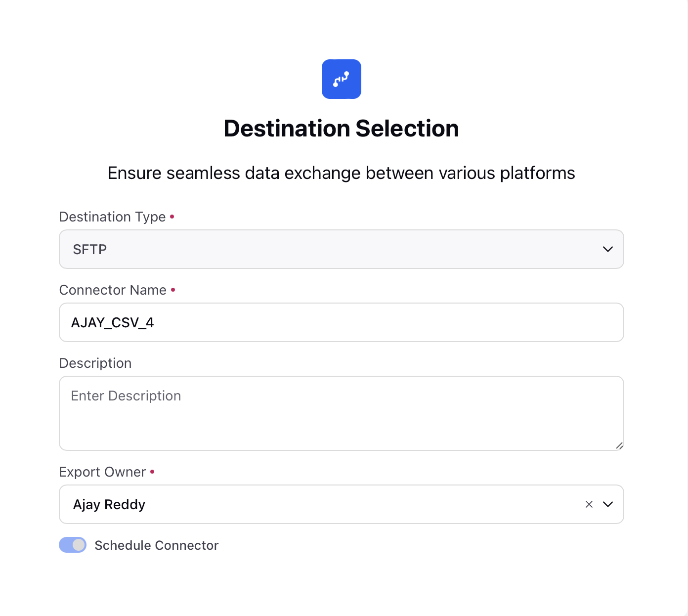This screenshot has width=688, height=616.
Task: Click the required indicator next to Connector Name
Action: tap(173, 290)
